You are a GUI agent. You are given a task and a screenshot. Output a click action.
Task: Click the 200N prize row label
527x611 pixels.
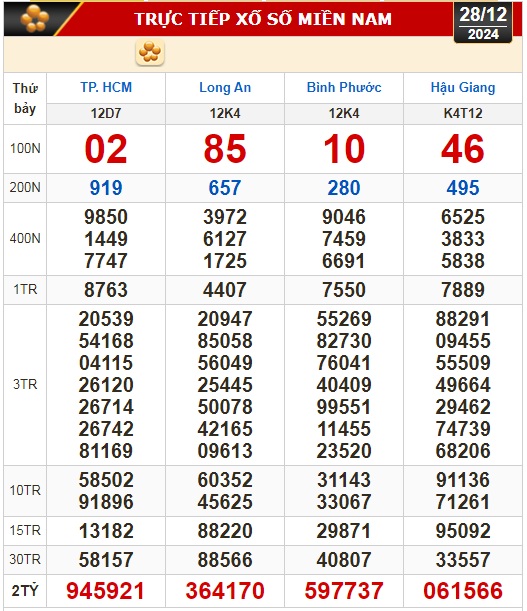click(25, 187)
